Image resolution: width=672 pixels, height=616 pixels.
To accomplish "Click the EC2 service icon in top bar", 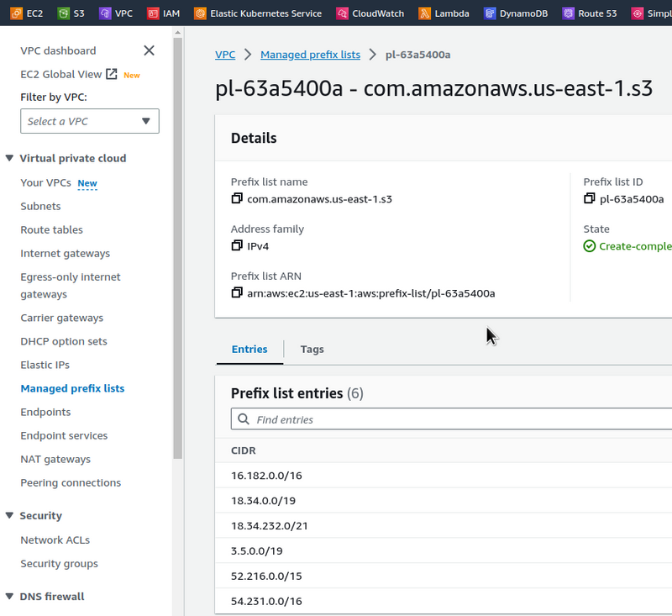I will (x=14, y=13).
